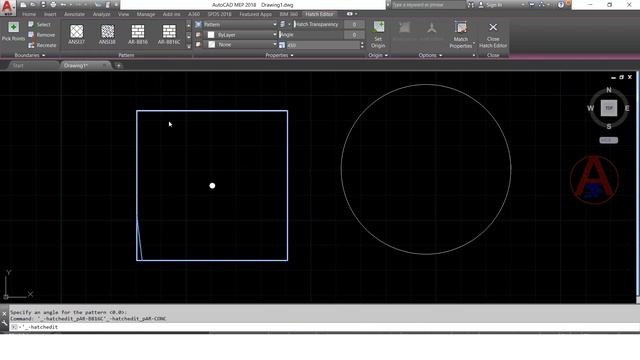This screenshot has width=640, height=360.
Task: Click the Autodesk App Store cart icon
Action: click(531, 5)
